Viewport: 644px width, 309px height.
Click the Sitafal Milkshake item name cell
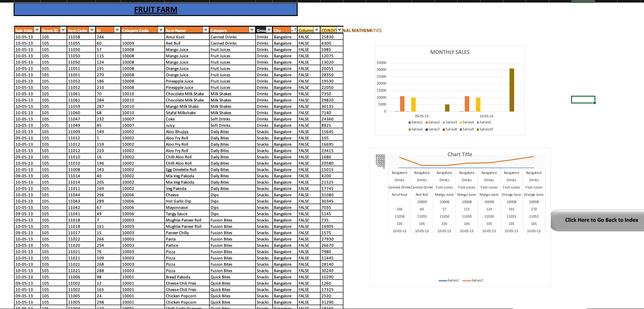[x=187, y=113]
